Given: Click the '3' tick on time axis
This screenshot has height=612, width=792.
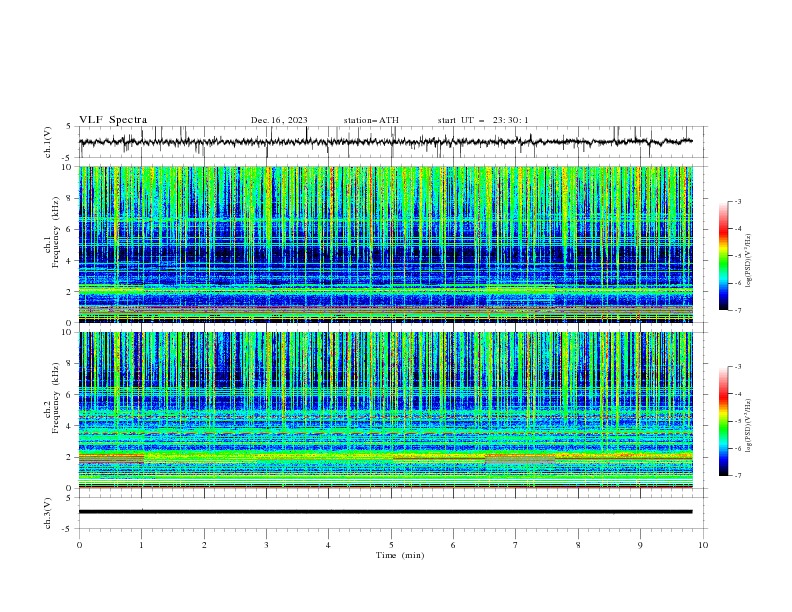Looking at the screenshot, I should 266,545.
